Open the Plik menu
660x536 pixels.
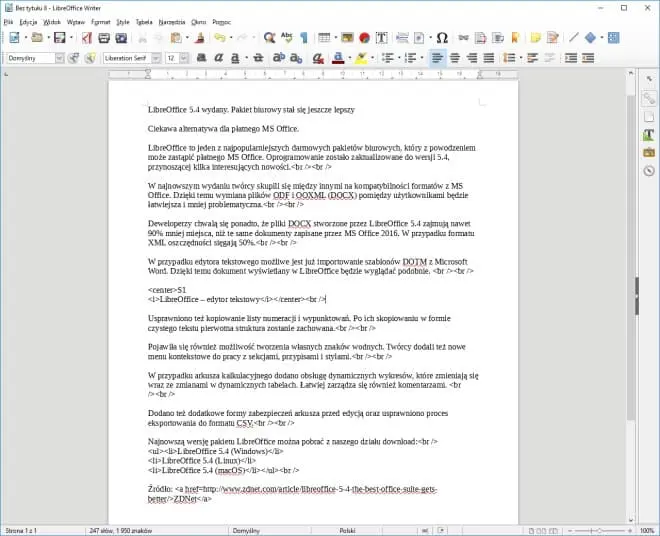[x=8, y=22]
